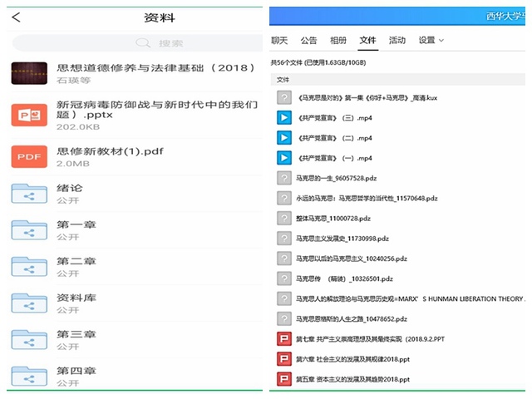Switch to the 相册 tab
The height and width of the screenshot is (399, 532).
point(338,40)
